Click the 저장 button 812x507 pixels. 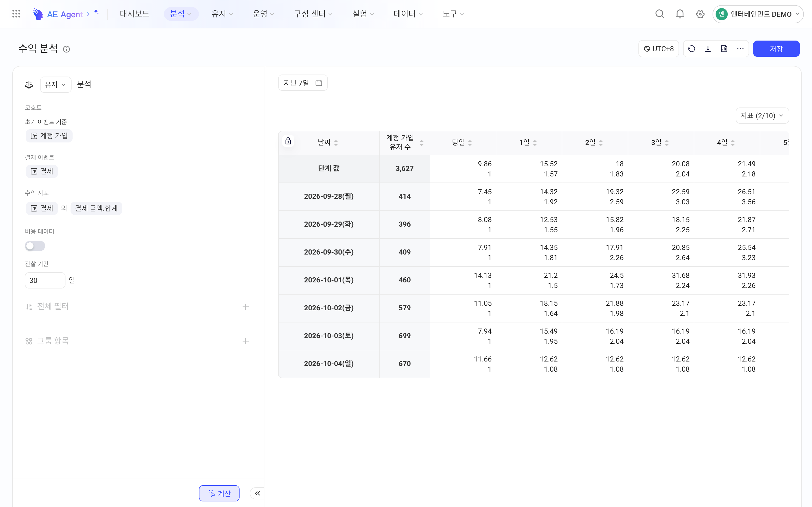coord(776,49)
